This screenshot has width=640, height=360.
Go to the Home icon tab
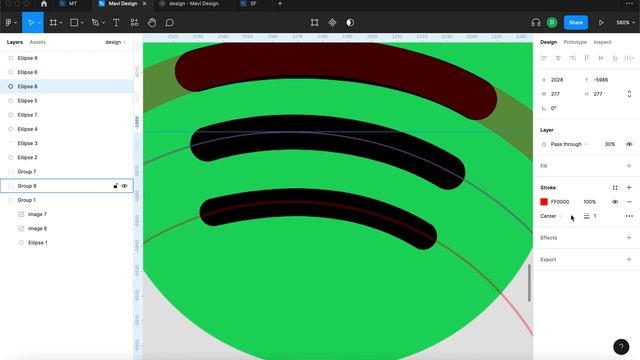[x=44, y=4]
